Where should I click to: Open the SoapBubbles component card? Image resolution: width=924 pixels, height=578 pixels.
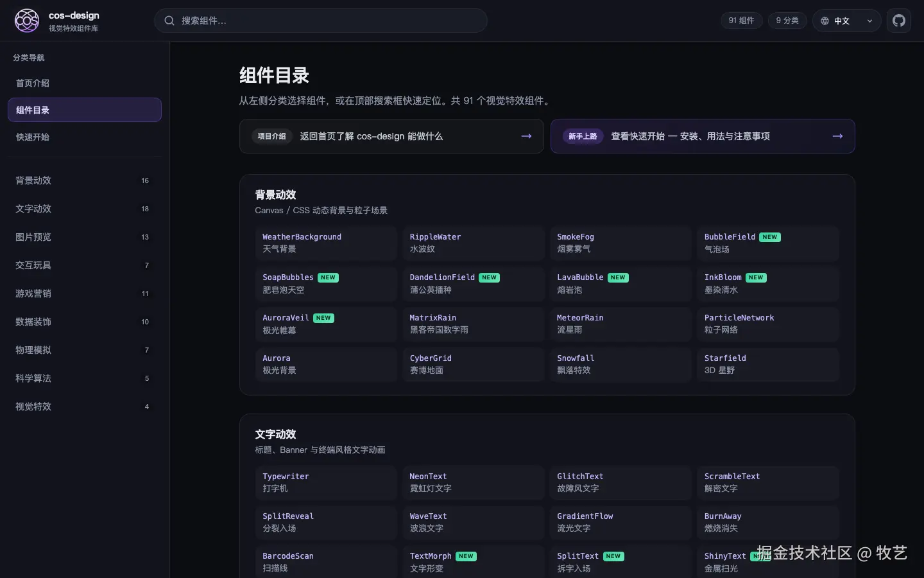326,283
